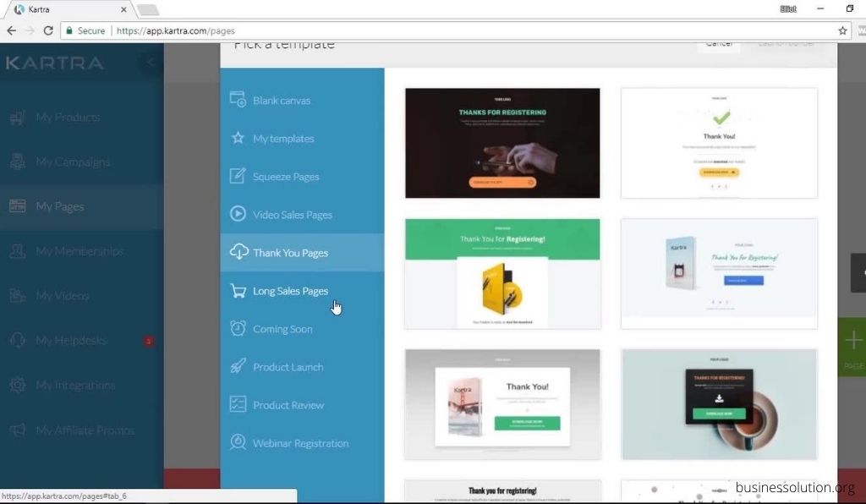Click the Elliot profile button

tap(788, 8)
